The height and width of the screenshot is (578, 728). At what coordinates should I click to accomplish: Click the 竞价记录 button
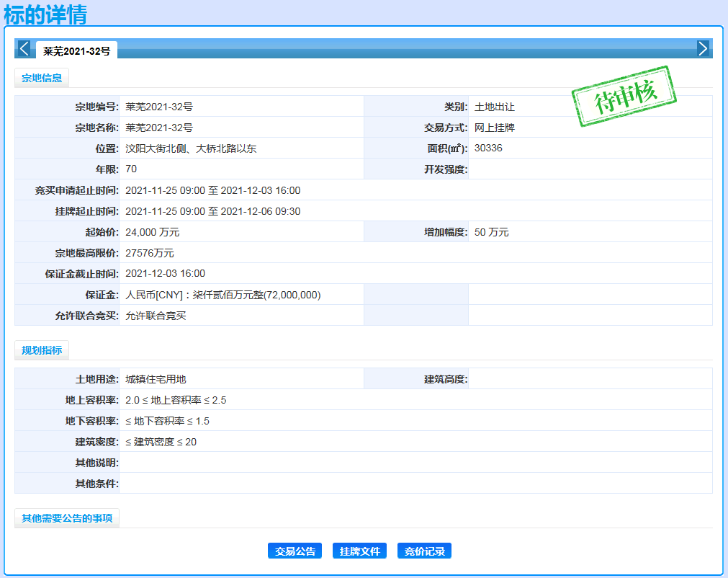tap(424, 551)
